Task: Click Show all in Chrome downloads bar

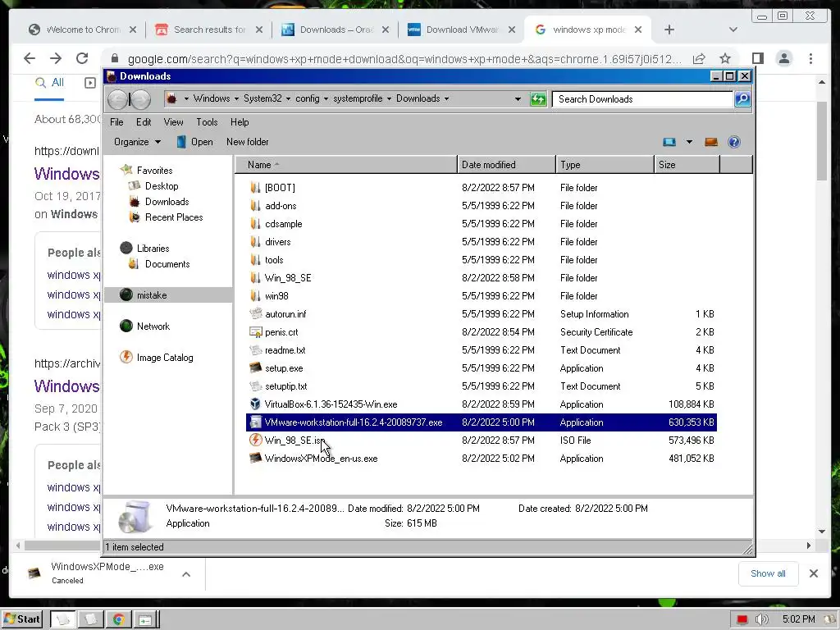Action: click(768, 573)
